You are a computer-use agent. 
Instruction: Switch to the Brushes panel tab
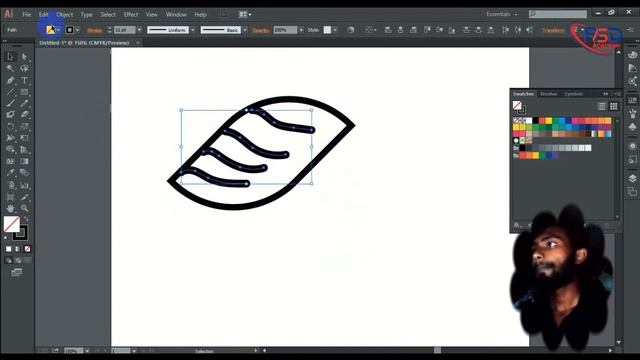coord(548,94)
